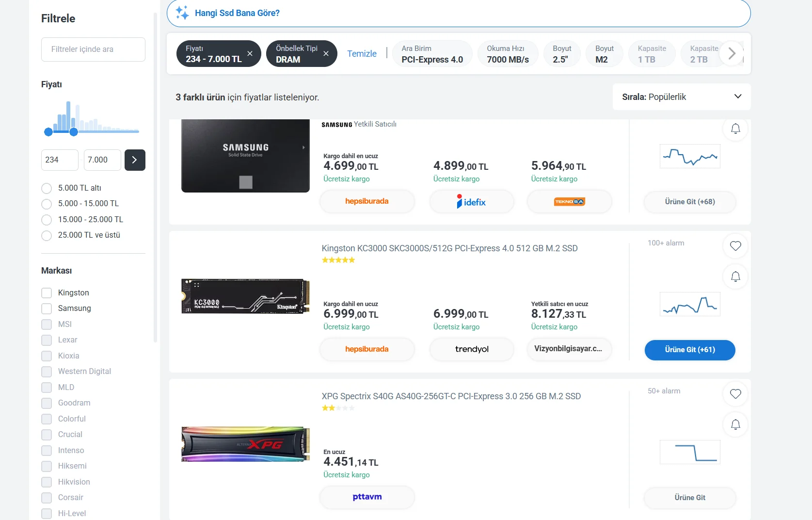Set price alarm bell for Kingston KC3000

tap(735, 276)
